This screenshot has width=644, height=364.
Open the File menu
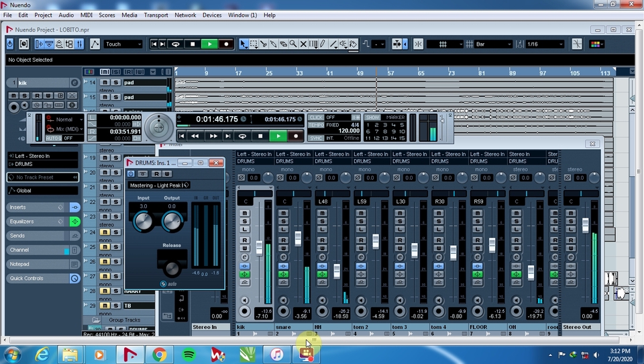tap(7, 15)
